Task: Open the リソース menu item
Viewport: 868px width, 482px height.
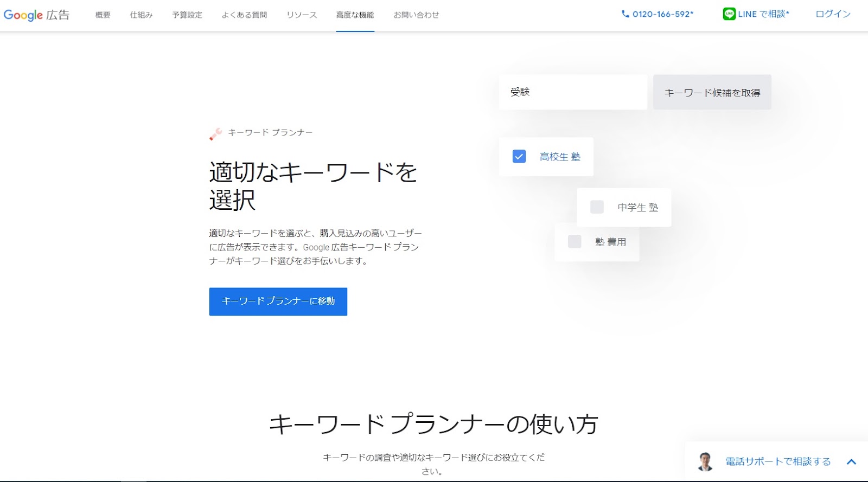Action: 302,15
